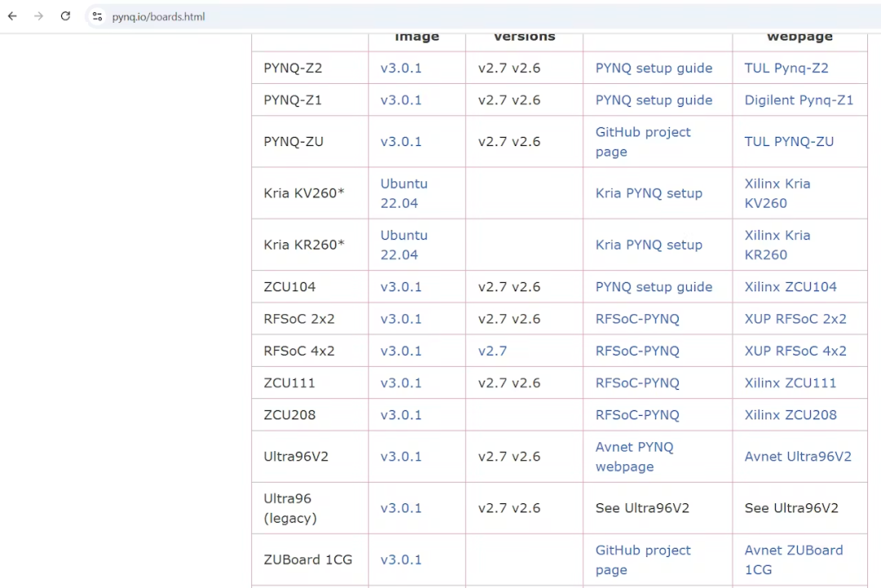Click See Ultra96V2 text in documentation column

(x=642, y=508)
